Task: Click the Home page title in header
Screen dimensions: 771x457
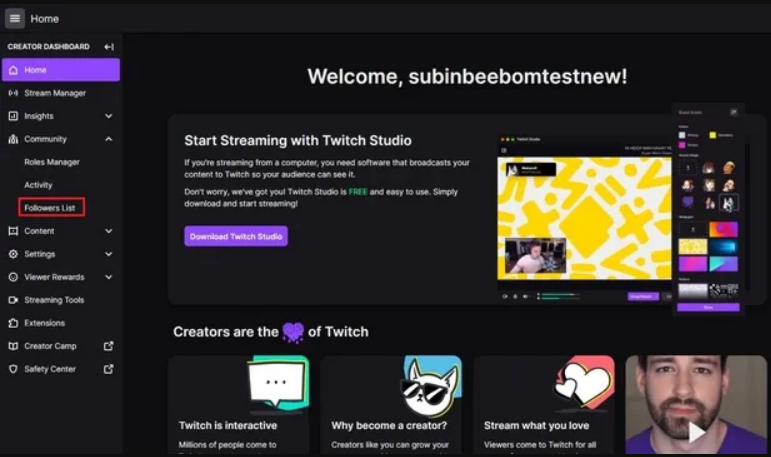Action: click(45, 19)
